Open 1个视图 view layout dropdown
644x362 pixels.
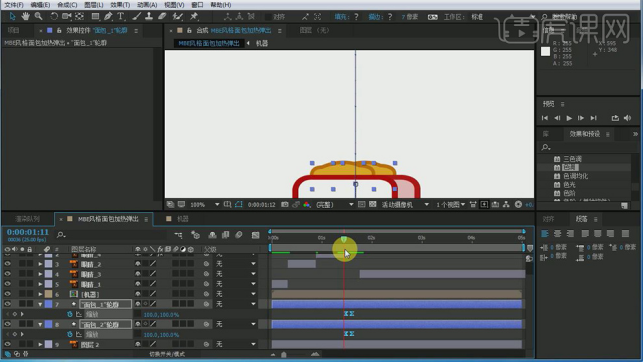[451, 204]
